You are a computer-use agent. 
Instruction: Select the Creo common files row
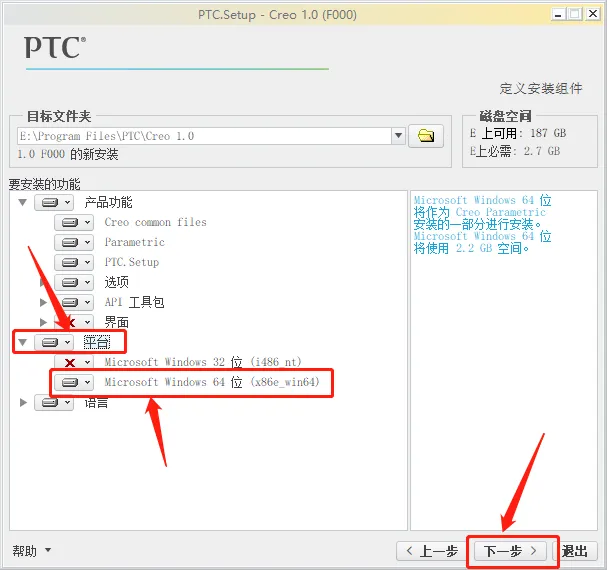[155, 222]
